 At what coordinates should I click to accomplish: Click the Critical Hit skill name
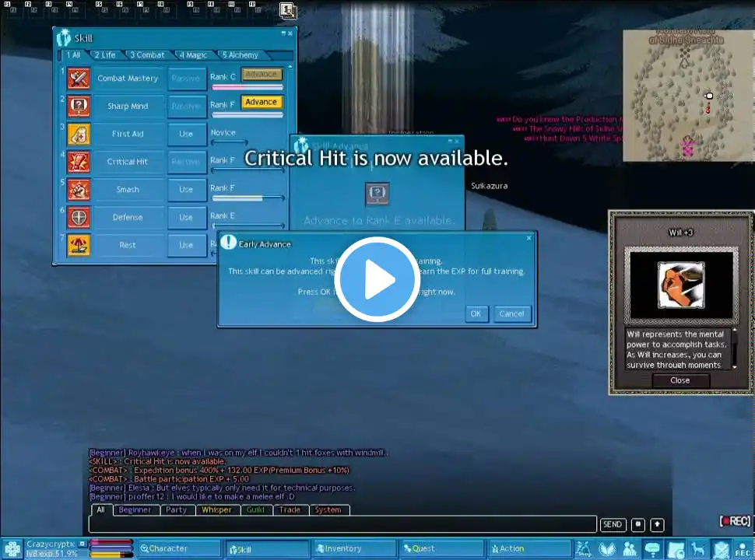pyautogui.click(x=128, y=162)
